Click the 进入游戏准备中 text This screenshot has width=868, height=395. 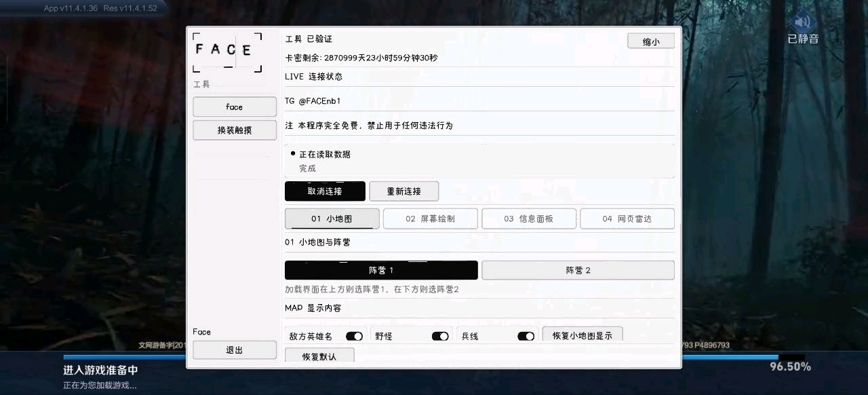(x=100, y=371)
